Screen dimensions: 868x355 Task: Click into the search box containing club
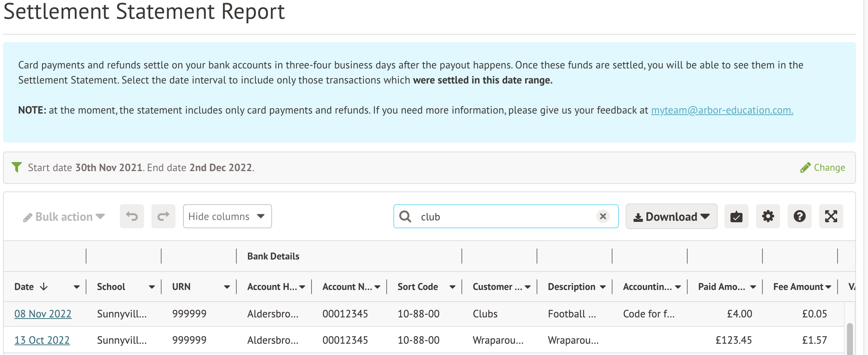pyautogui.click(x=504, y=217)
